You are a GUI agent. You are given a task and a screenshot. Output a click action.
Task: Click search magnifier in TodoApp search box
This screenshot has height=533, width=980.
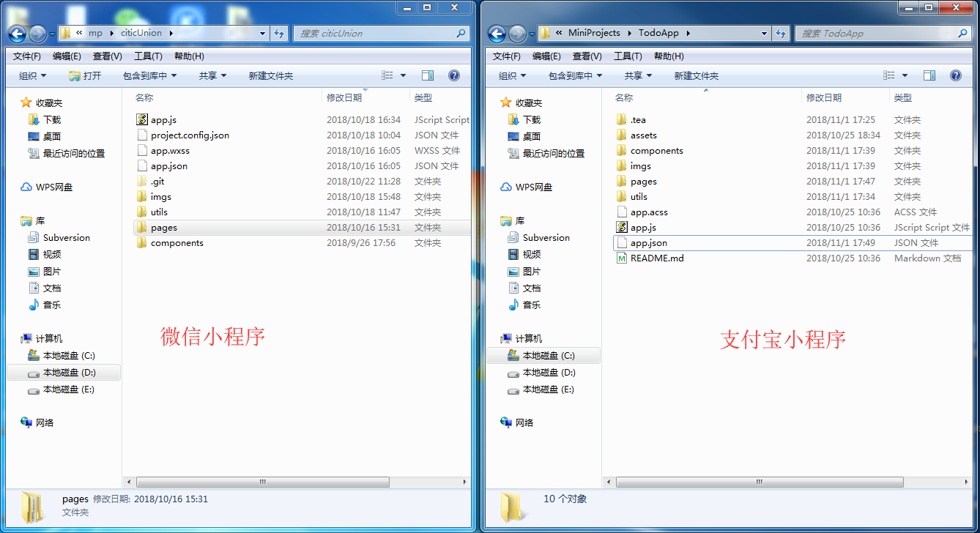click(963, 33)
